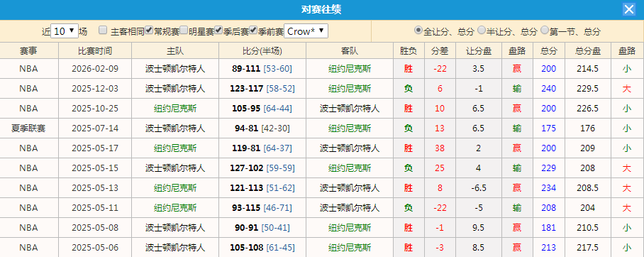This screenshot has height=257, width=644.
Task: Uncheck the 常规赛 checkbox
Action: [x=150, y=30]
